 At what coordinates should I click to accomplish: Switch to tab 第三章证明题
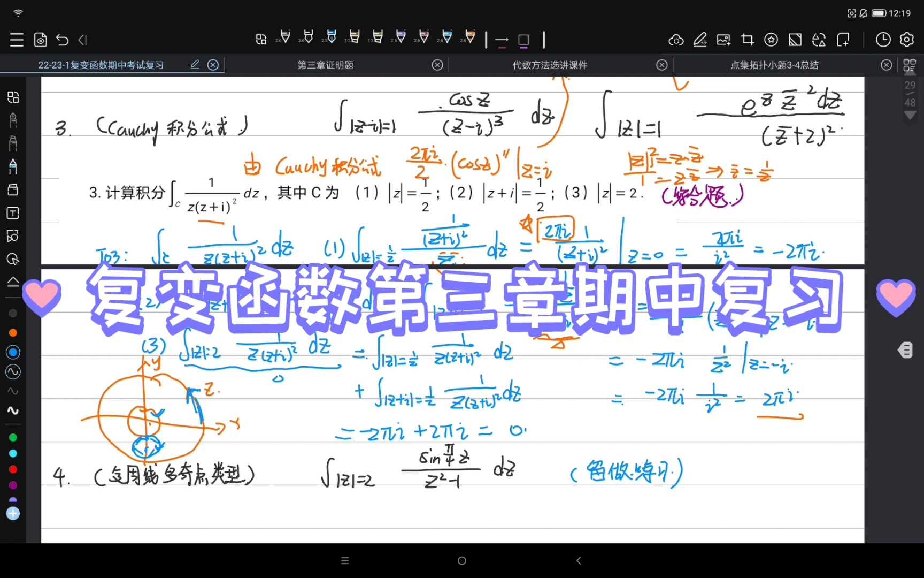[326, 65]
